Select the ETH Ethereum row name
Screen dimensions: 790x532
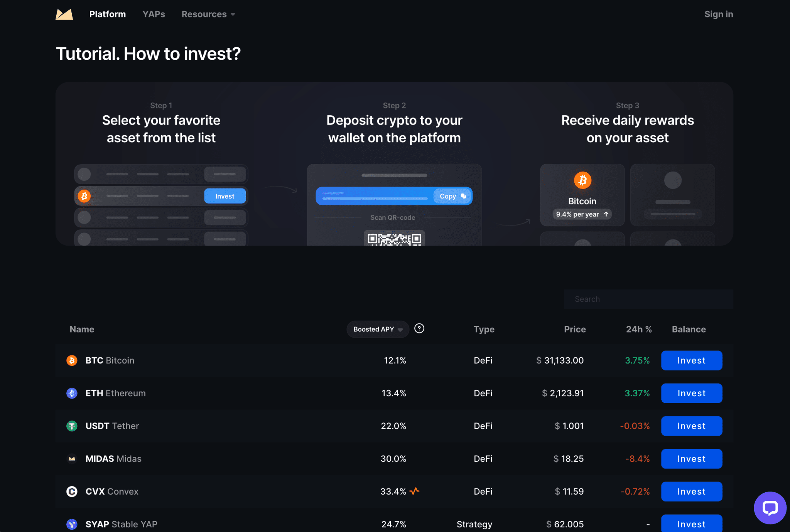click(x=116, y=393)
